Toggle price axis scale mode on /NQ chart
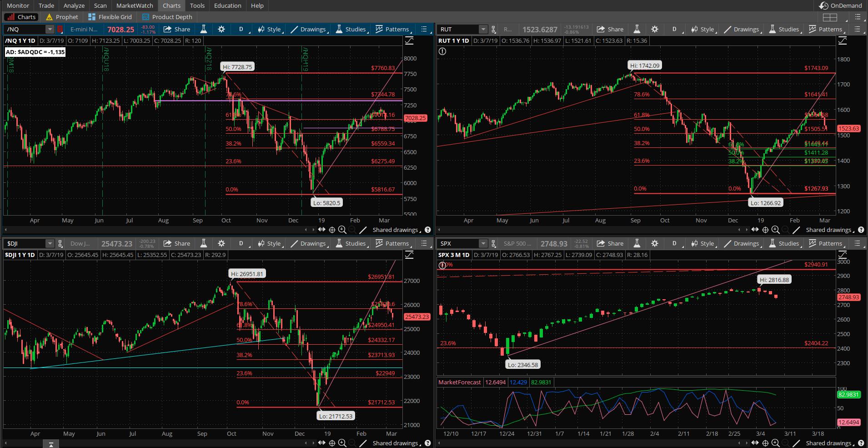 point(409,40)
